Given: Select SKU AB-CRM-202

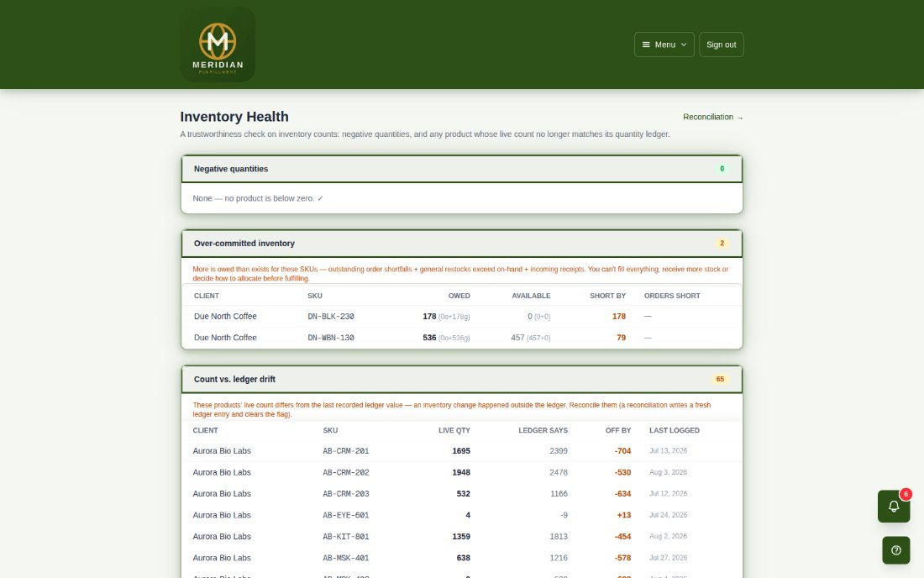Looking at the screenshot, I should click(346, 472).
